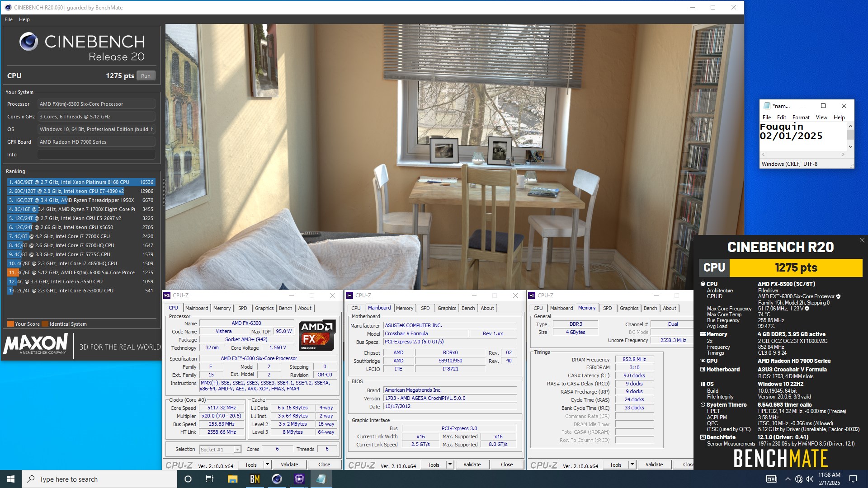Open the About tab in the Mainboard CPU-Z window
Image resolution: width=868 pixels, height=488 pixels.
coord(487,308)
